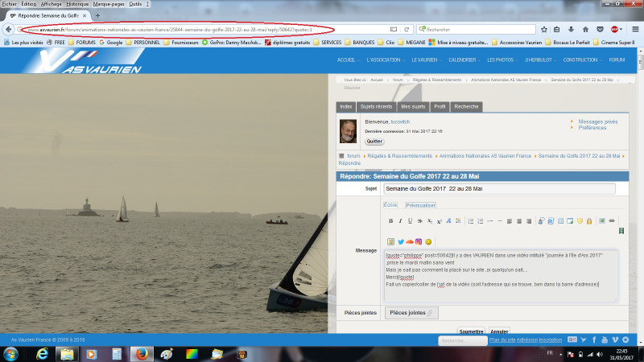Screen dimensions: 644x362
Task: Apply superscript formatting in the editor
Action: coord(440,220)
